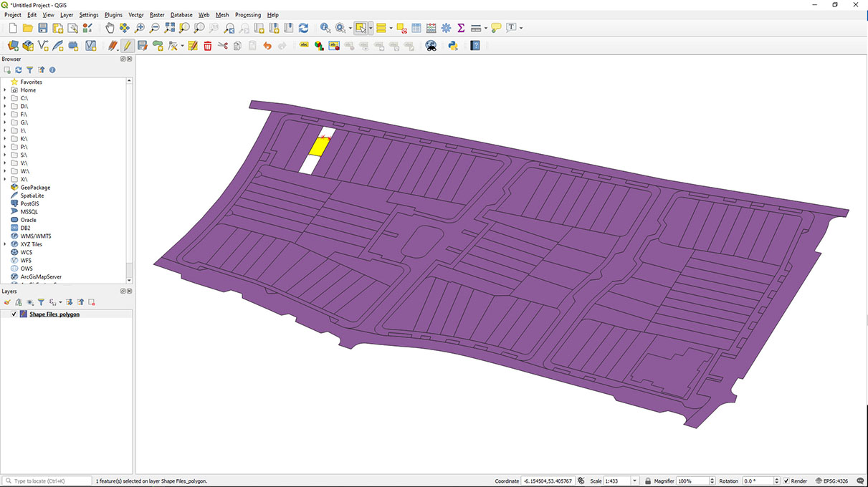Click Save Project icon

(x=43, y=28)
